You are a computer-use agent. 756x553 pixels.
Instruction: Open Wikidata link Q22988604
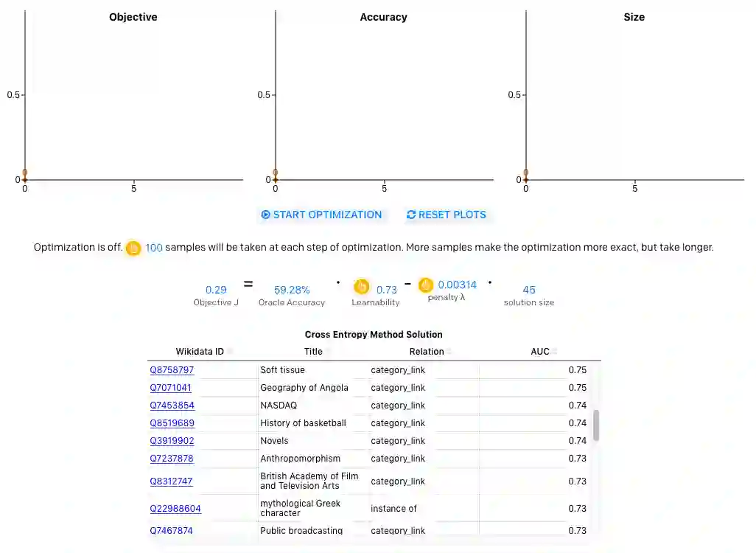point(175,509)
